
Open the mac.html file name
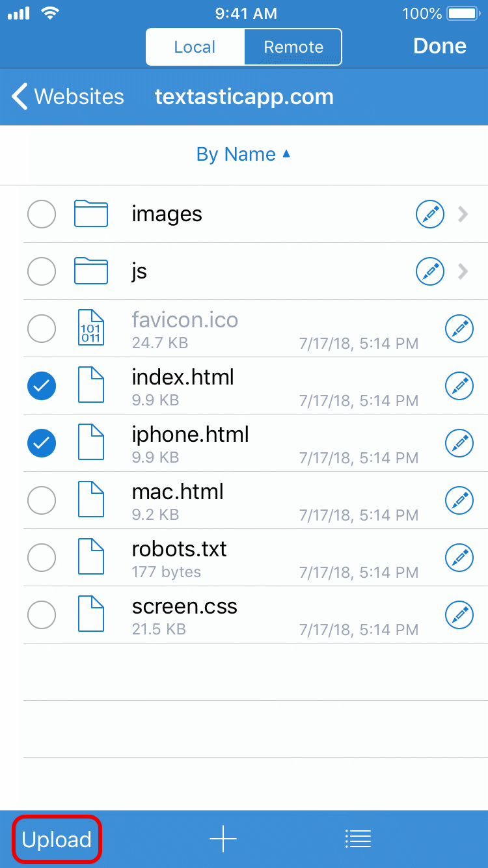tap(178, 491)
